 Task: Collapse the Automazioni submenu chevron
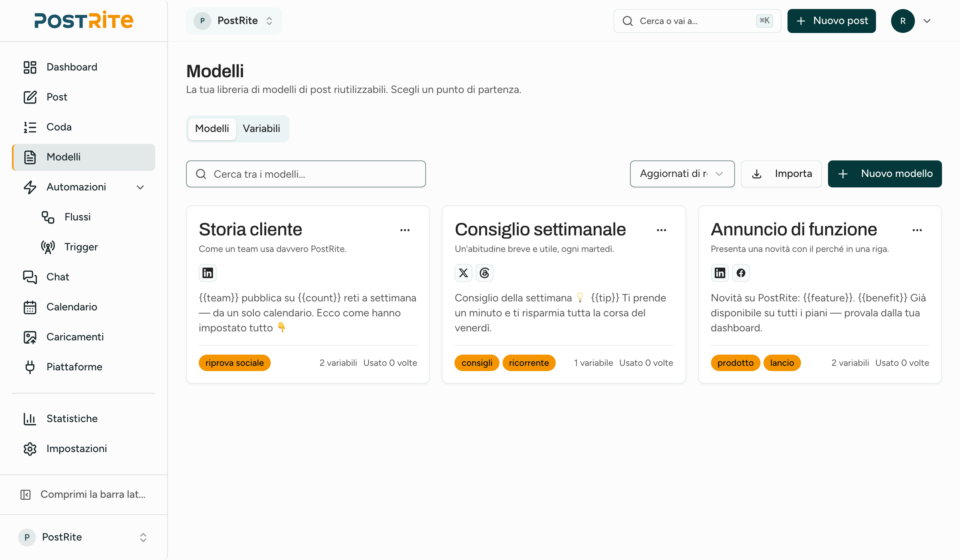click(140, 188)
